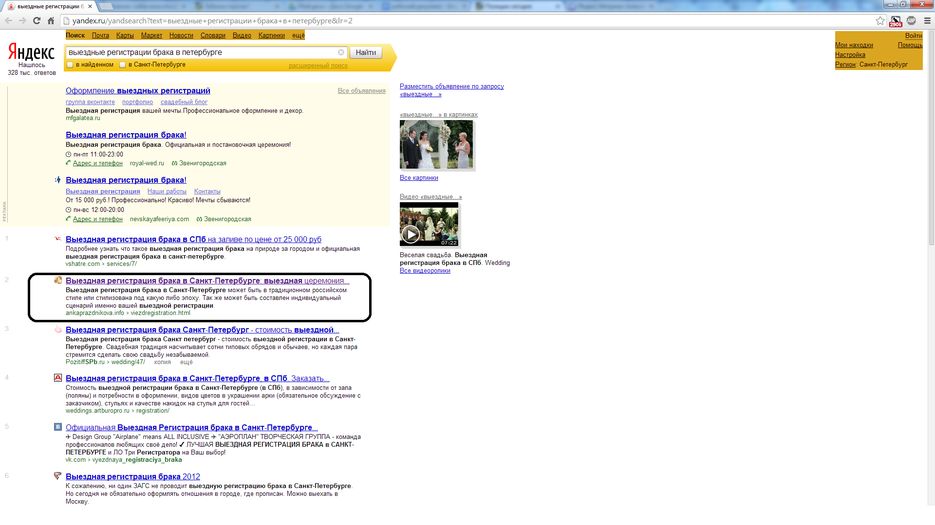Open the 'Картинки' service tab
The image size is (935, 525).
[x=271, y=35]
